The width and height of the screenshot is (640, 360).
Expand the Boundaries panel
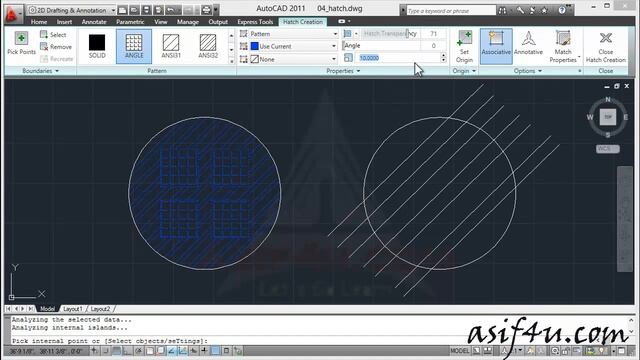[x=40, y=71]
